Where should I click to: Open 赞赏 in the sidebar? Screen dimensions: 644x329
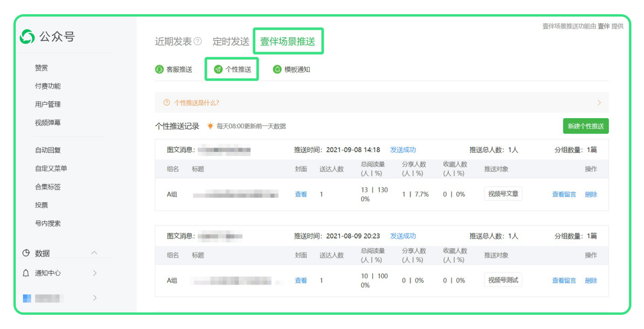click(41, 68)
